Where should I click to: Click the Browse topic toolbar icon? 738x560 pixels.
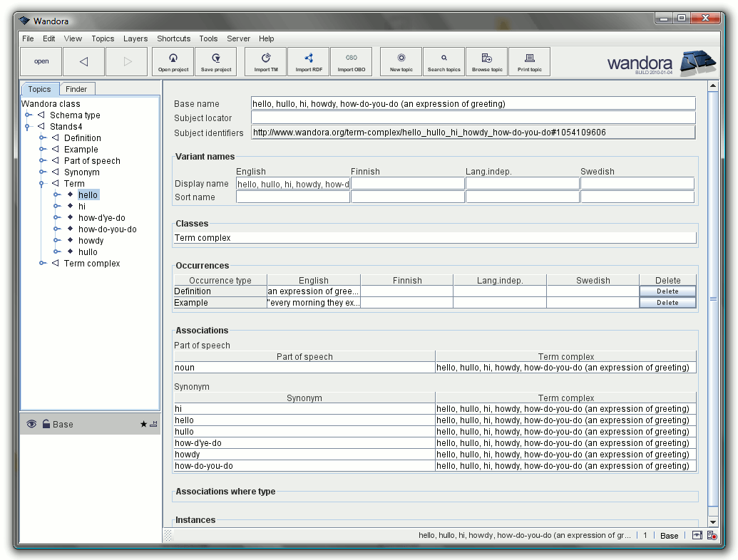coord(486,61)
